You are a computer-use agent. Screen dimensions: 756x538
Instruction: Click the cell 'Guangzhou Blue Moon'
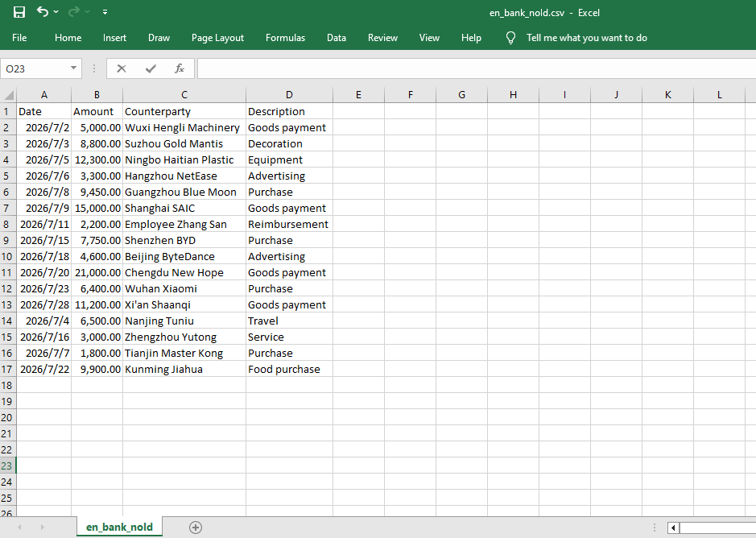(184, 192)
